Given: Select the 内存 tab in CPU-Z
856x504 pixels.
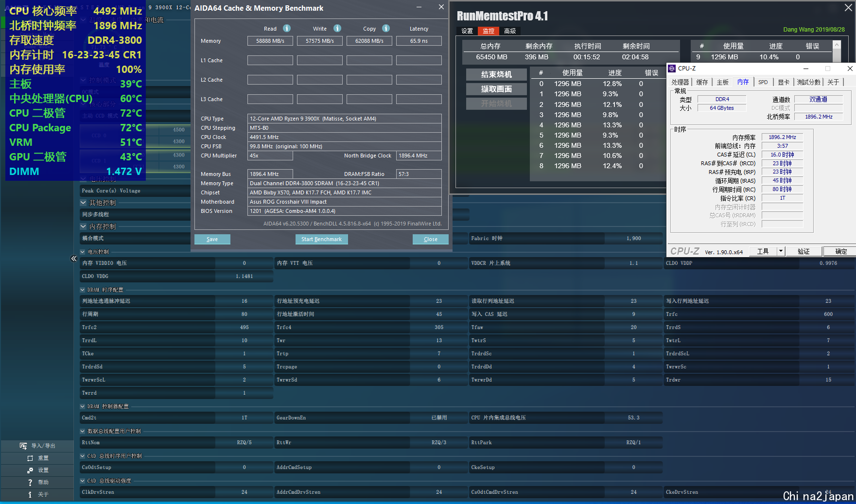Looking at the screenshot, I should [x=743, y=82].
